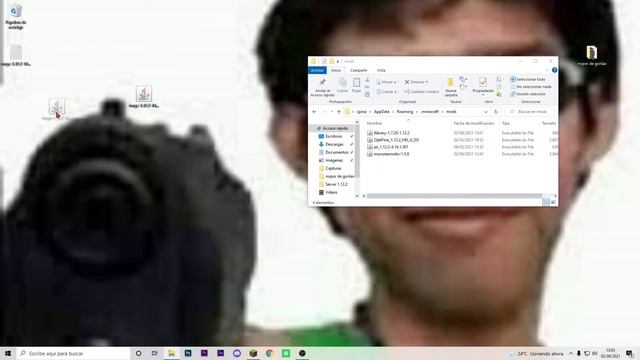640x360 pixels.
Task: Switch to large icons view layout
Action: pos(553,202)
